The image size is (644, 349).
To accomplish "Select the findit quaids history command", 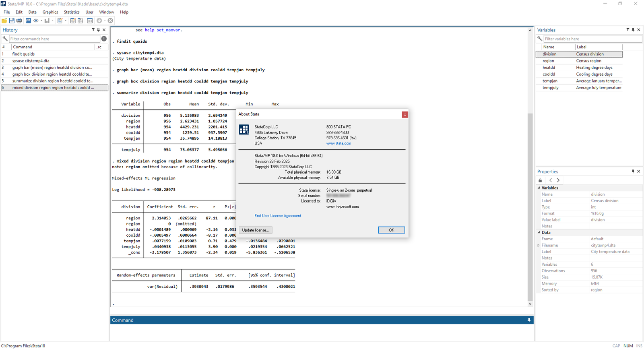I will pos(54,54).
